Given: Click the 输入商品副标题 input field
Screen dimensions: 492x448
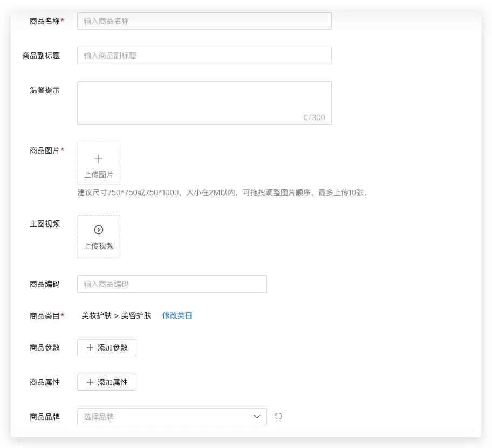Looking at the screenshot, I should 204,55.
